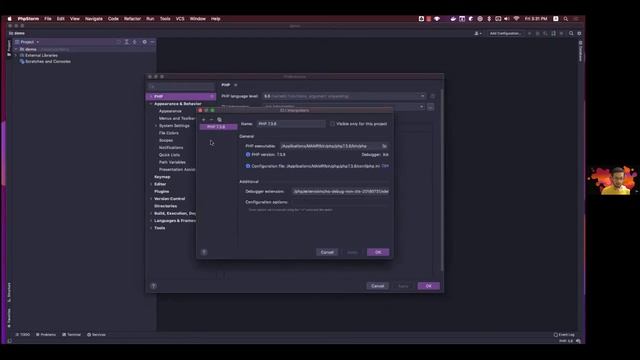Select File Colors in settings tree
This screenshot has height=360, width=640.
[169, 133]
